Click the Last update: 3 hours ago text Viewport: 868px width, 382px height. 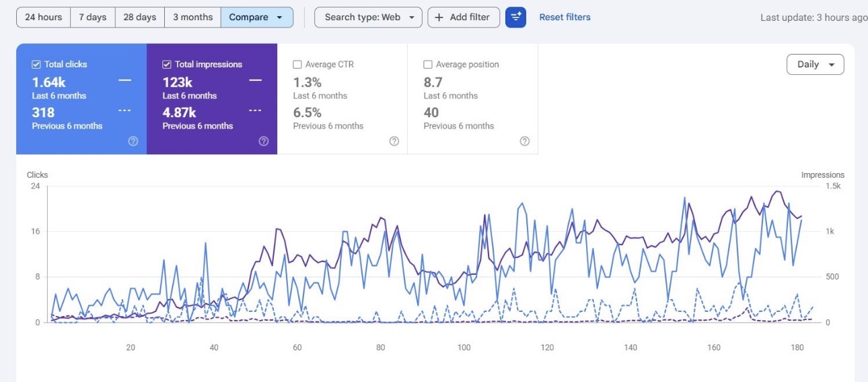click(814, 18)
